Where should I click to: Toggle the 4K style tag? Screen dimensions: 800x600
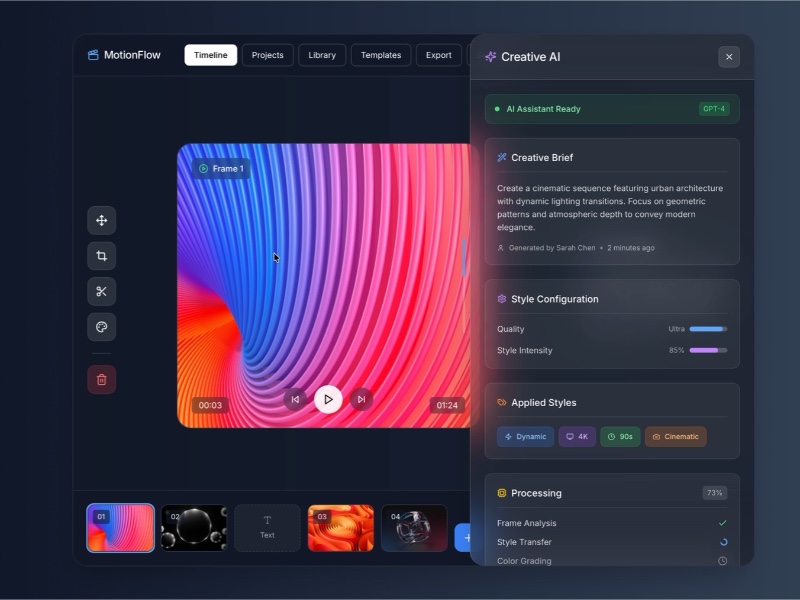coord(577,436)
